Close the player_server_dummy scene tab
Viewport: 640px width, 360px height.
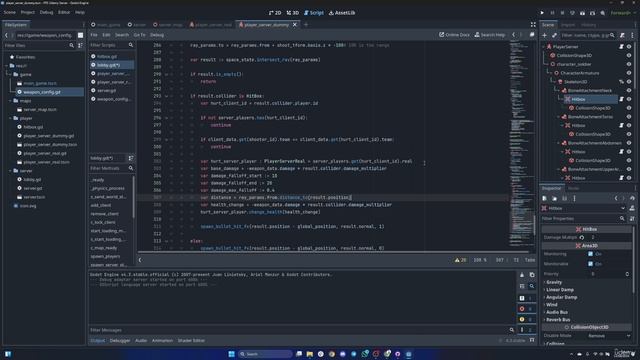pos(295,24)
